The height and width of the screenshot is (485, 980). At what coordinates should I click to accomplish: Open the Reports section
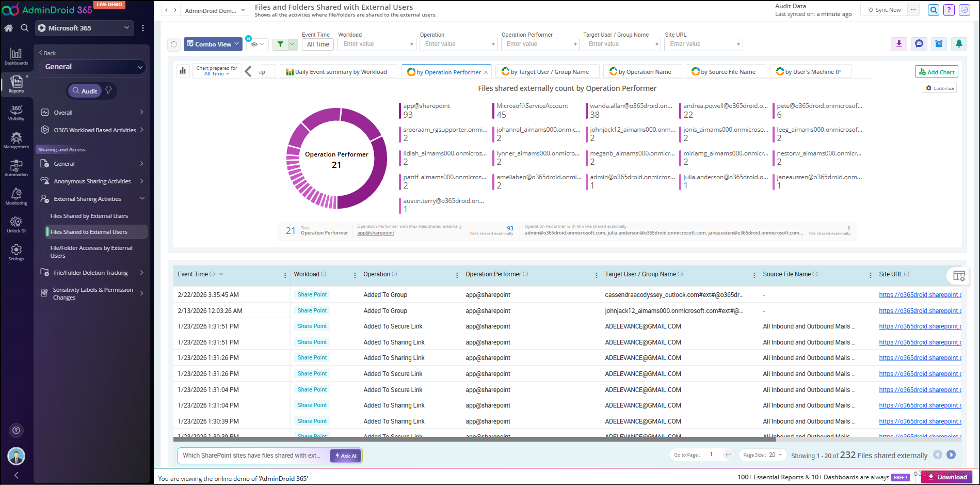pos(16,84)
